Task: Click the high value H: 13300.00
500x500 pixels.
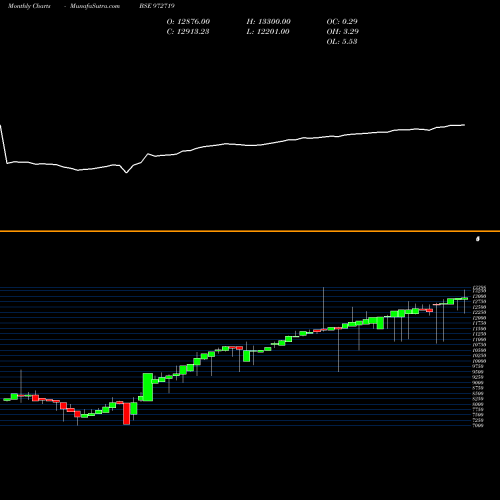Action: pyautogui.click(x=269, y=22)
